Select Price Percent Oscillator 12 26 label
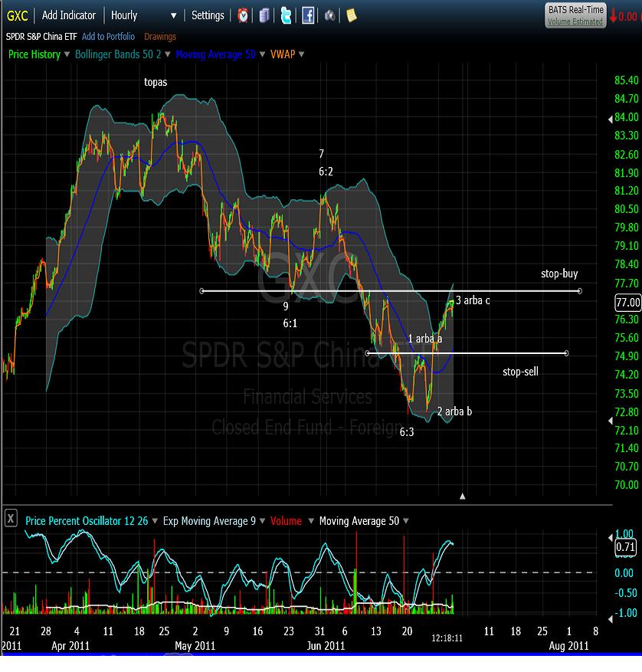 tap(87, 521)
